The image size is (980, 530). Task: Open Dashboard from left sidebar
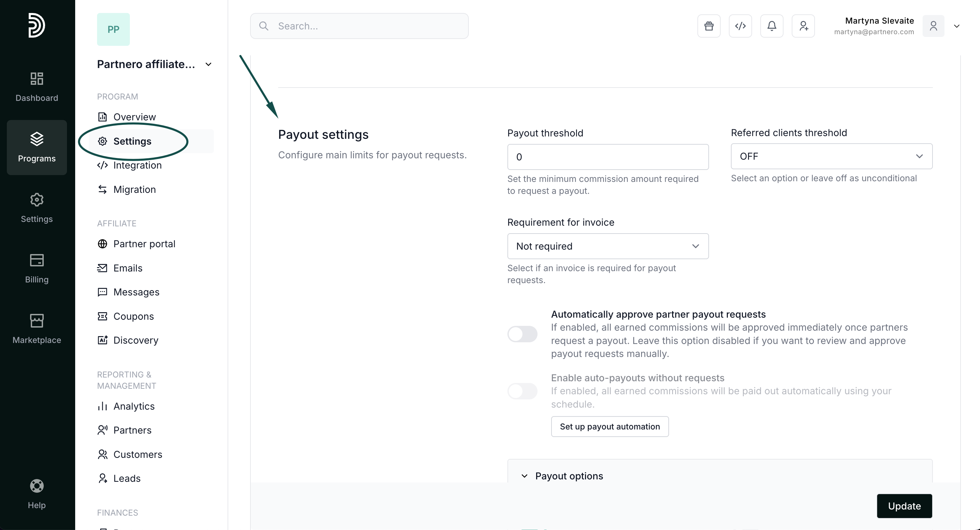(37, 87)
